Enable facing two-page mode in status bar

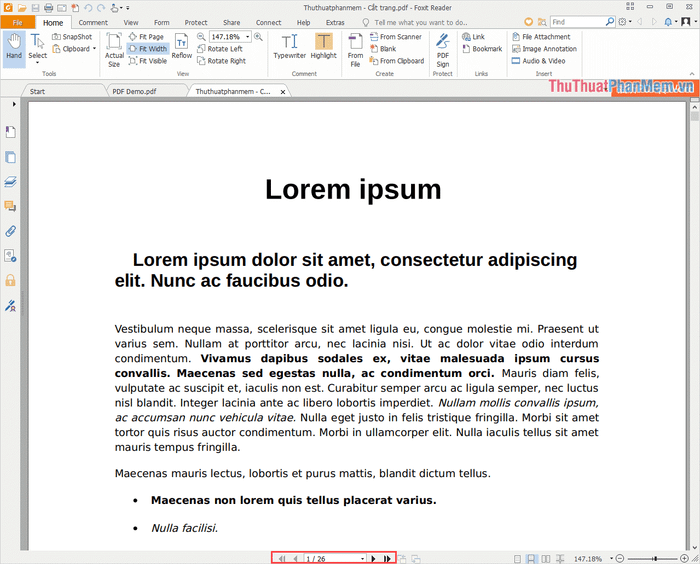pos(546,559)
